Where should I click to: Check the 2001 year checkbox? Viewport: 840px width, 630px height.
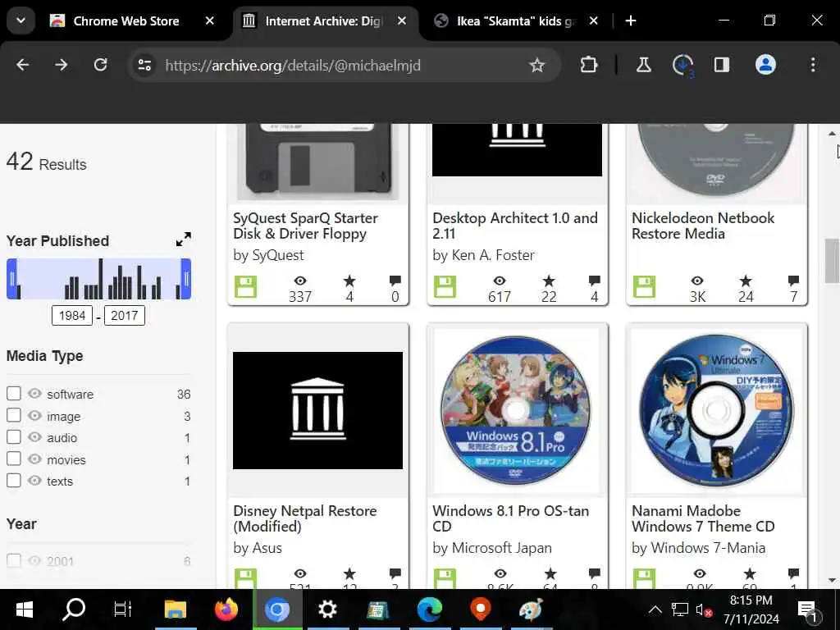(14, 561)
